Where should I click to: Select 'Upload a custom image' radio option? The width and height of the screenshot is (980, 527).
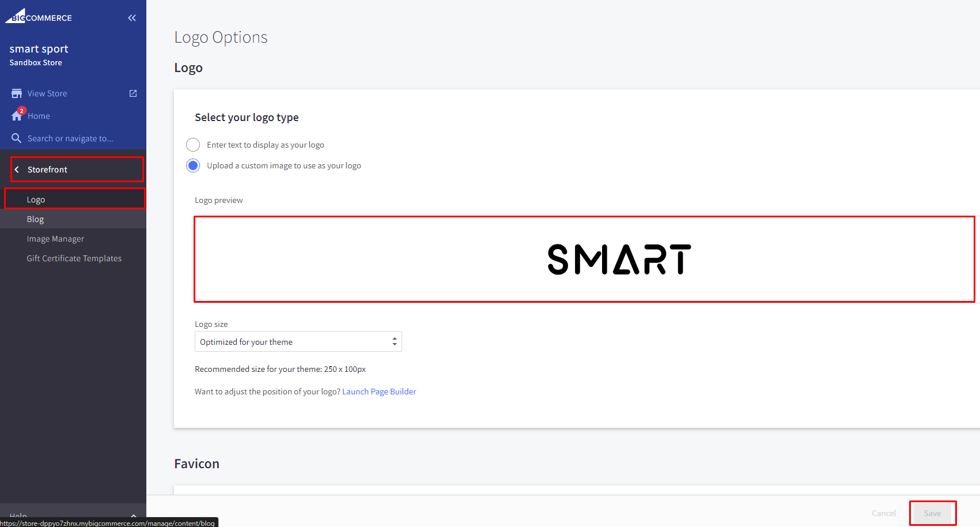point(193,165)
